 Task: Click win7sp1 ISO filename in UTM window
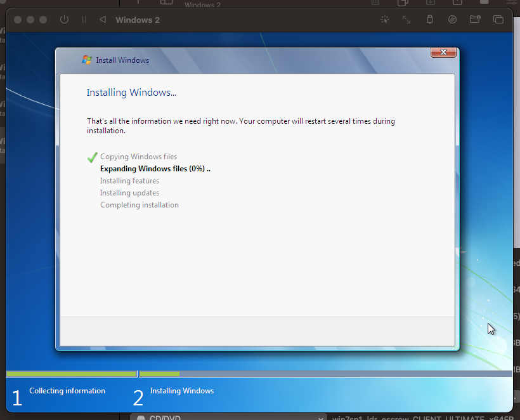pyautogui.click(x=423, y=417)
